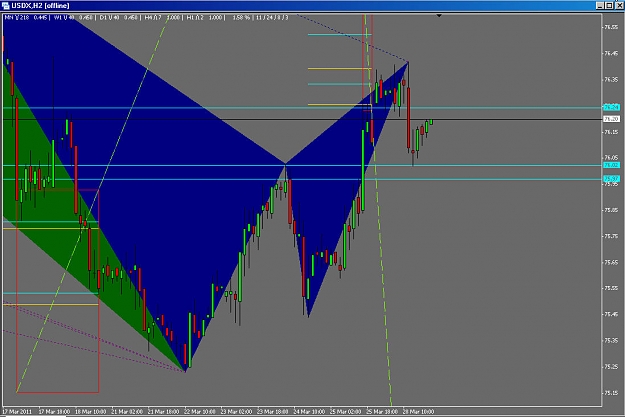Click the 75.97 cyan price label
The width and height of the screenshot is (625, 417).
point(611,179)
